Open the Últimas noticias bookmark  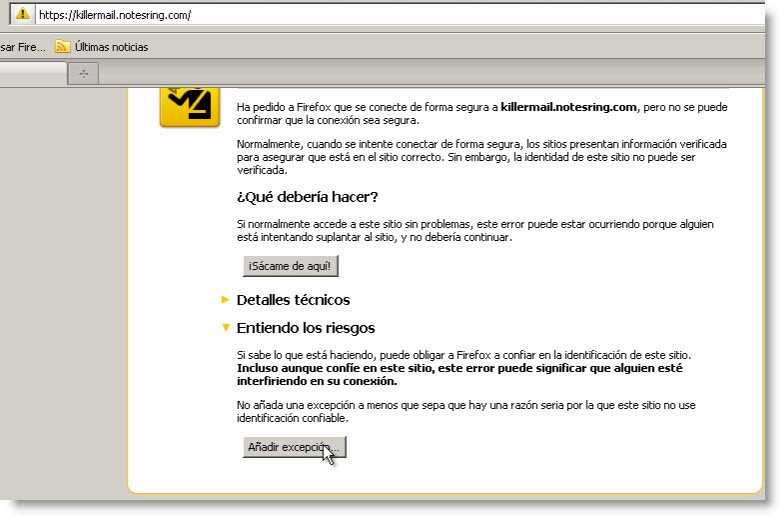click(111, 46)
